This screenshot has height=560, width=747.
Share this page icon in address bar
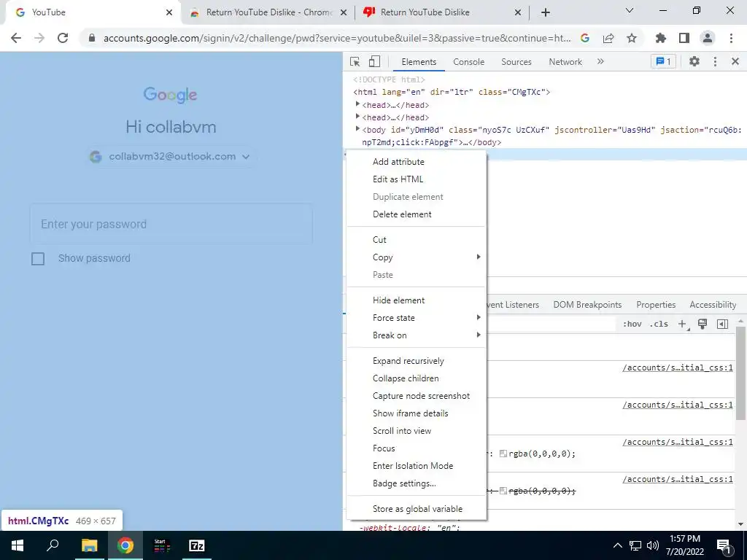click(x=608, y=38)
